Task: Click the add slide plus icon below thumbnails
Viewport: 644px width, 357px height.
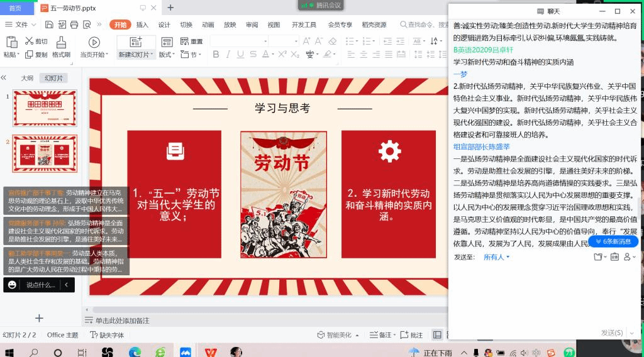Action: click(39, 319)
